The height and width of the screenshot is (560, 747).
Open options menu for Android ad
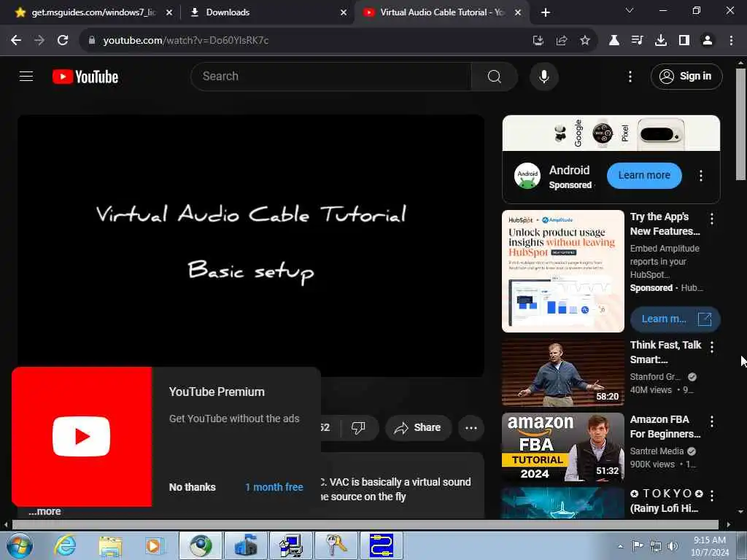point(701,176)
